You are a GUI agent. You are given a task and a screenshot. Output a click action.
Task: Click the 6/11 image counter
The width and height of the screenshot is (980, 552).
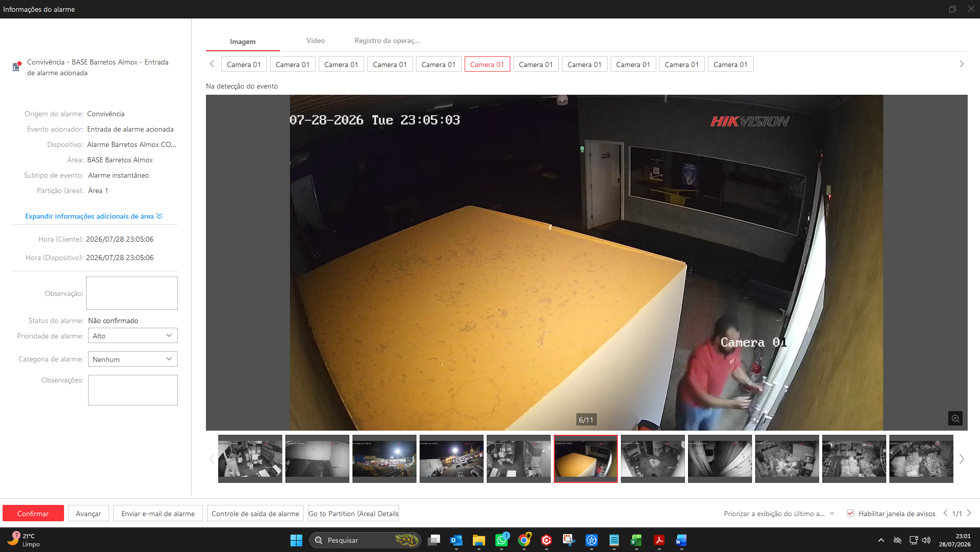(x=586, y=420)
